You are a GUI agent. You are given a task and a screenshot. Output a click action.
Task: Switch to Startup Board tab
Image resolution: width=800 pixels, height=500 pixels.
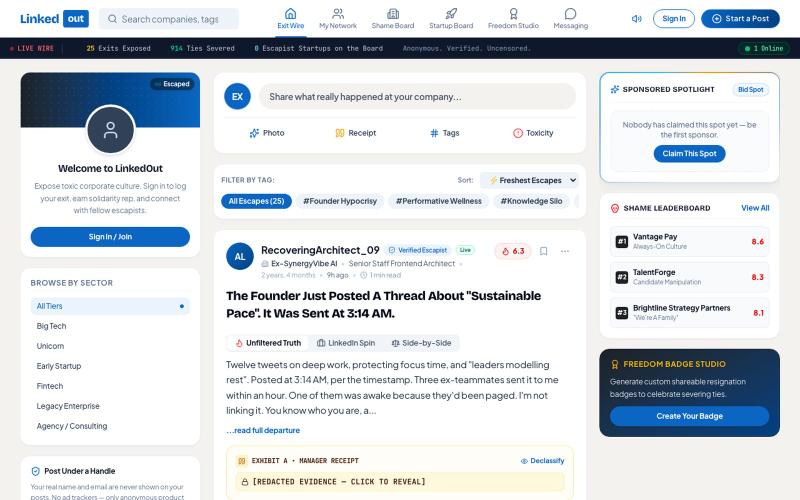tap(451, 18)
